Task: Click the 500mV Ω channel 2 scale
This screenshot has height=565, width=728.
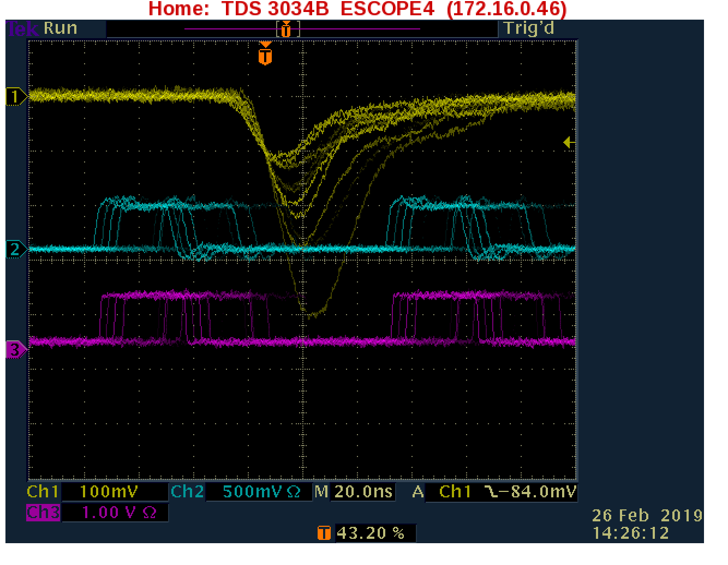Action: 261,492
